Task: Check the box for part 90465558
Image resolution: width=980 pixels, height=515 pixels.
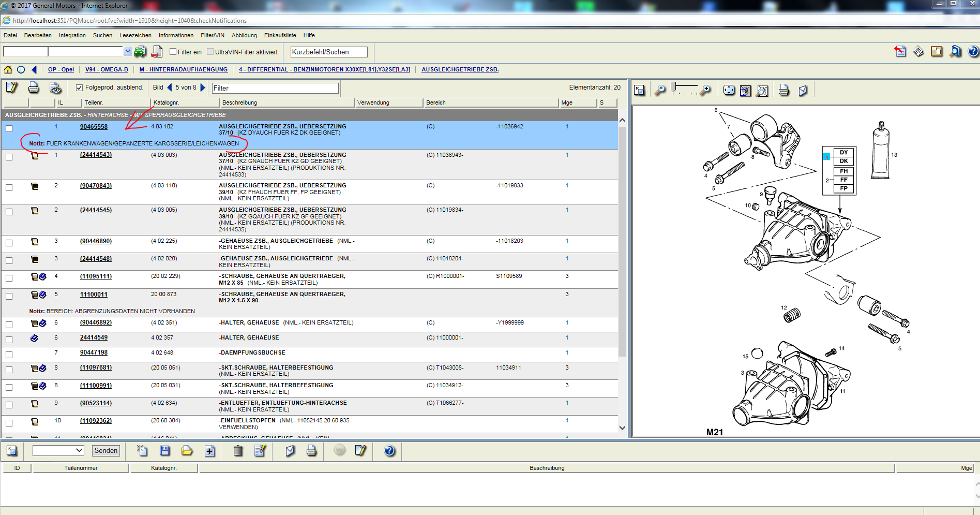Action: pos(9,128)
